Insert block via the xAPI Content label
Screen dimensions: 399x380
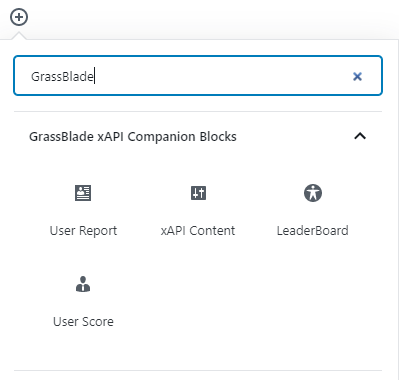click(198, 231)
